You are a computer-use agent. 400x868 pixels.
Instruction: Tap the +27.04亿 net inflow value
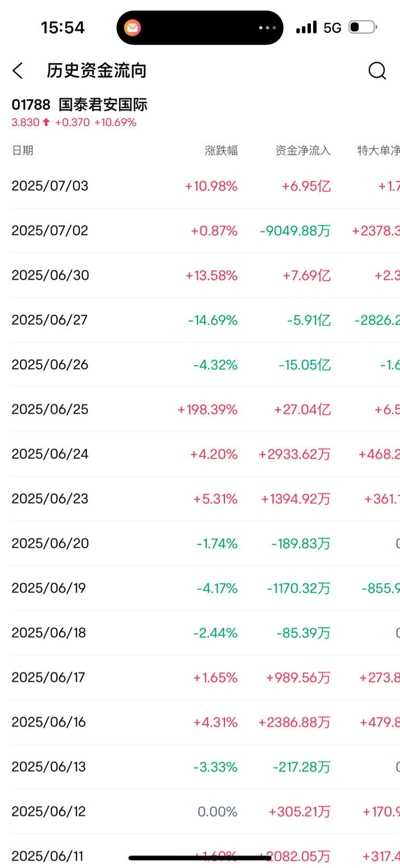coord(303,410)
